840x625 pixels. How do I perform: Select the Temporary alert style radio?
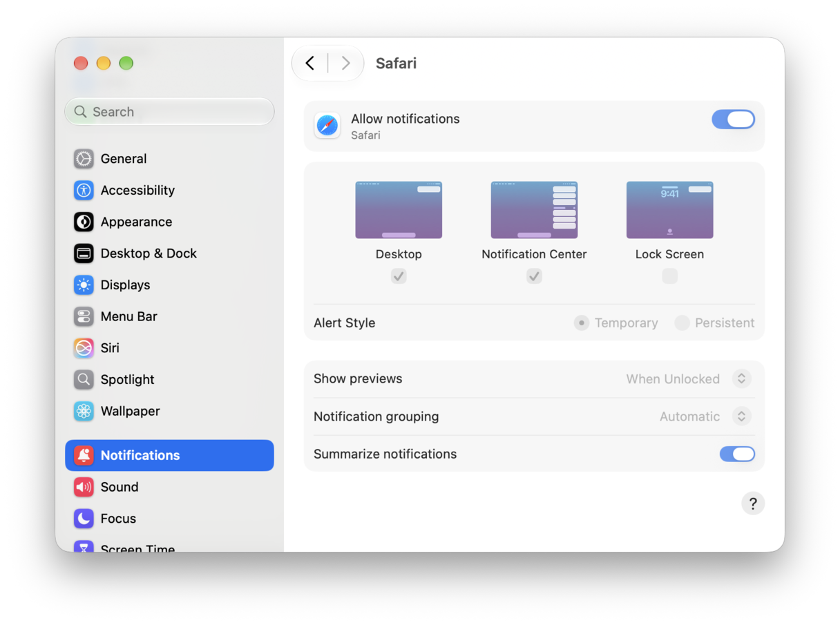[x=582, y=323]
